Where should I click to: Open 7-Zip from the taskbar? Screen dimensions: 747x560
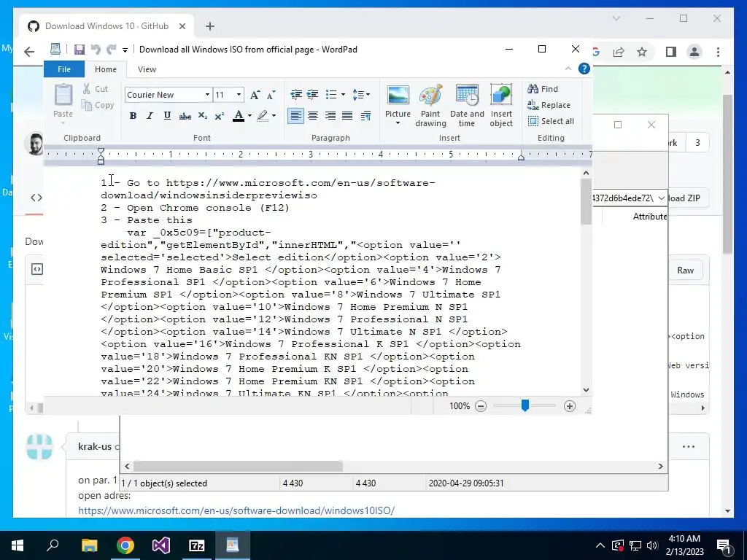[197, 545]
